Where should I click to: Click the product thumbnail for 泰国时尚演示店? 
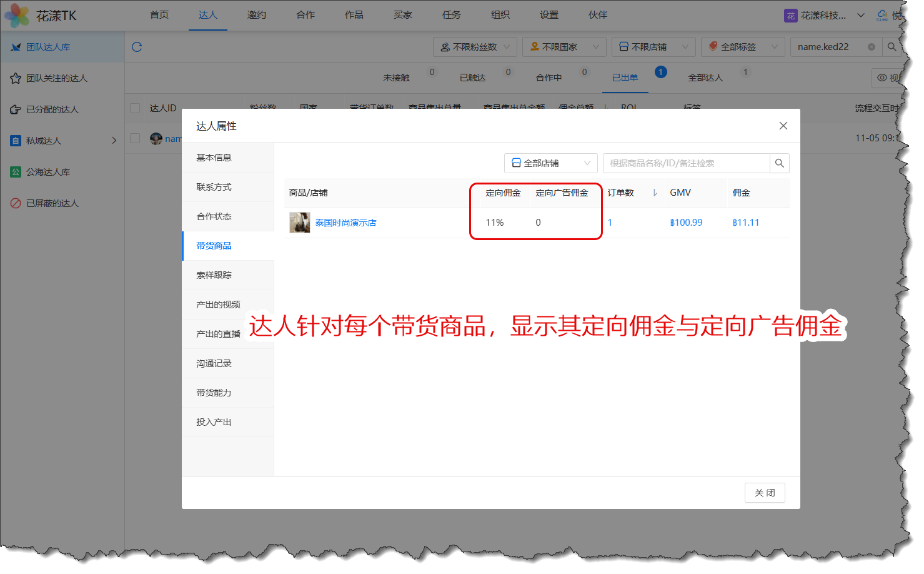pyautogui.click(x=299, y=223)
